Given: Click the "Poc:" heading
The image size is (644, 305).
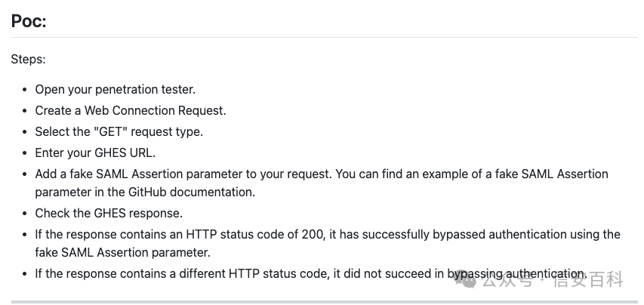Looking at the screenshot, I should point(29,21).
